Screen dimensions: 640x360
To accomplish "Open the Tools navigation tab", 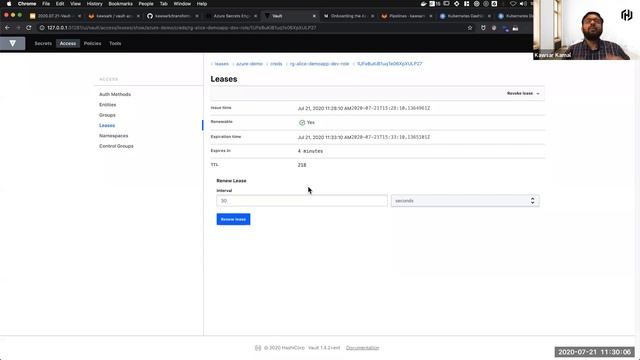I will pyautogui.click(x=115, y=43).
